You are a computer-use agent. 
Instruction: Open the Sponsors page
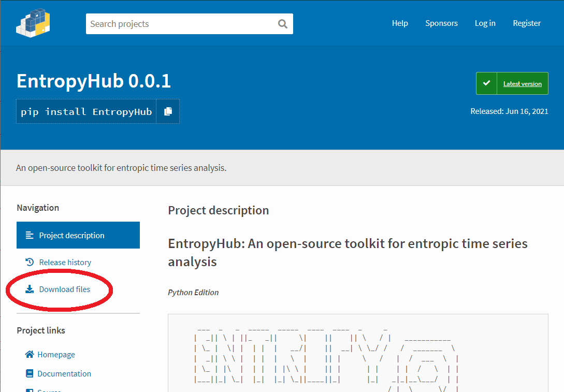[441, 23]
